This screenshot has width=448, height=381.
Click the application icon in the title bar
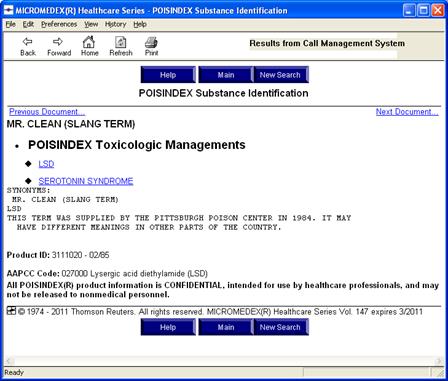click(9, 11)
